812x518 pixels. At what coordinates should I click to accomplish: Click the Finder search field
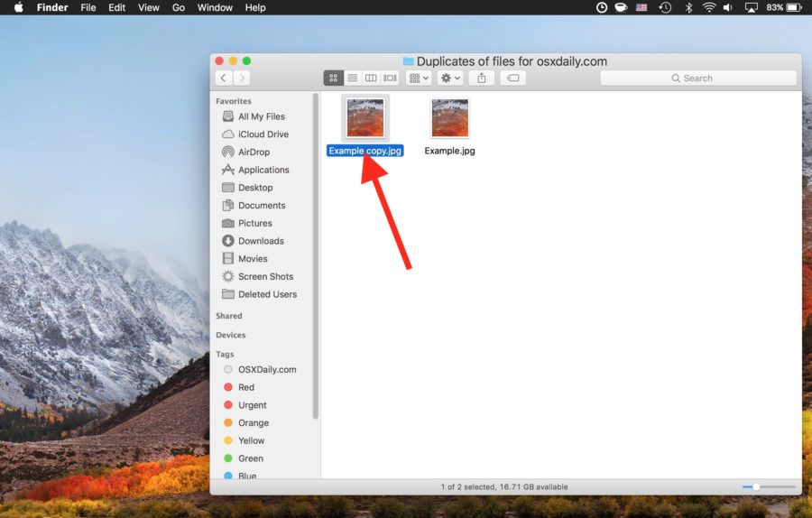tap(698, 79)
